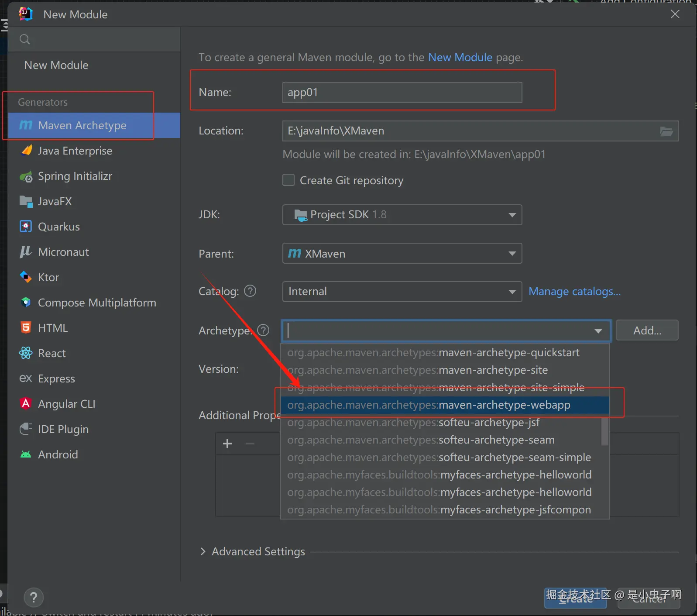Viewport: 697px width, 616px height.
Task: Enable the Create Git repository checkbox
Action: pos(288,180)
